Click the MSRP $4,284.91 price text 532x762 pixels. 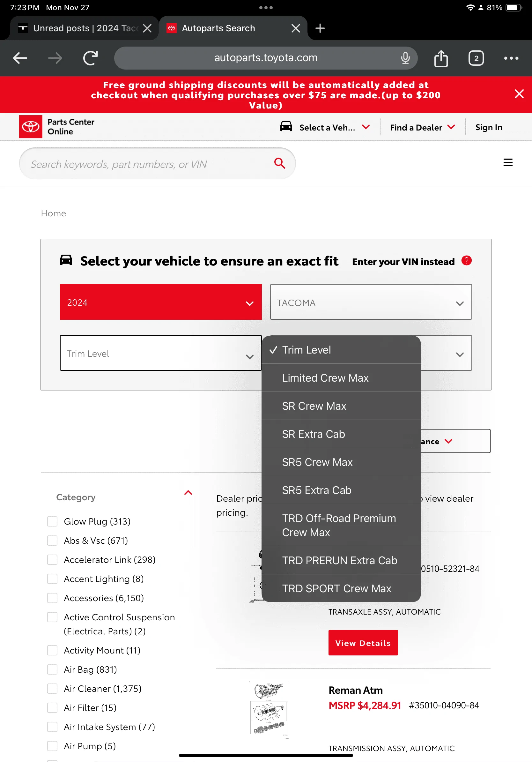pos(365,706)
